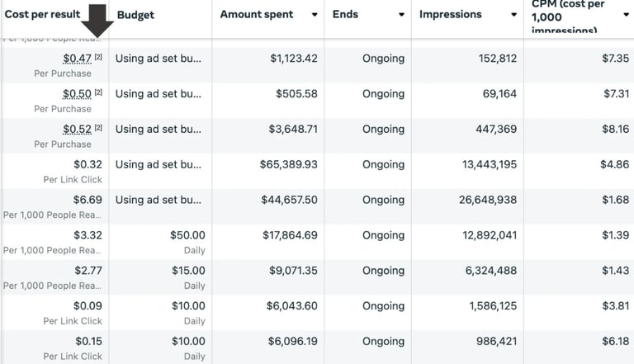Click the underlined $0.47 cost per purchase
The image size is (634, 364).
click(x=77, y=59)
